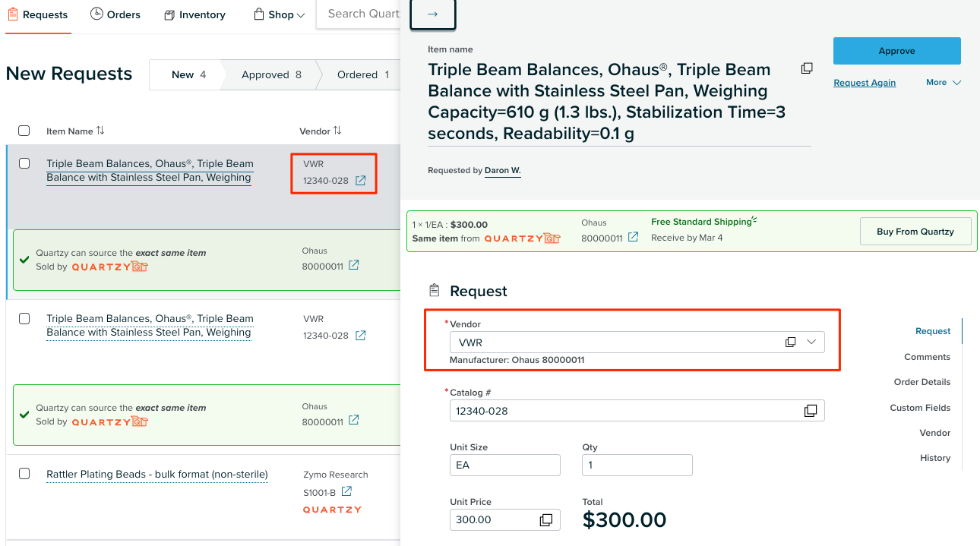Select the New 4 status tab

[188, 74]
